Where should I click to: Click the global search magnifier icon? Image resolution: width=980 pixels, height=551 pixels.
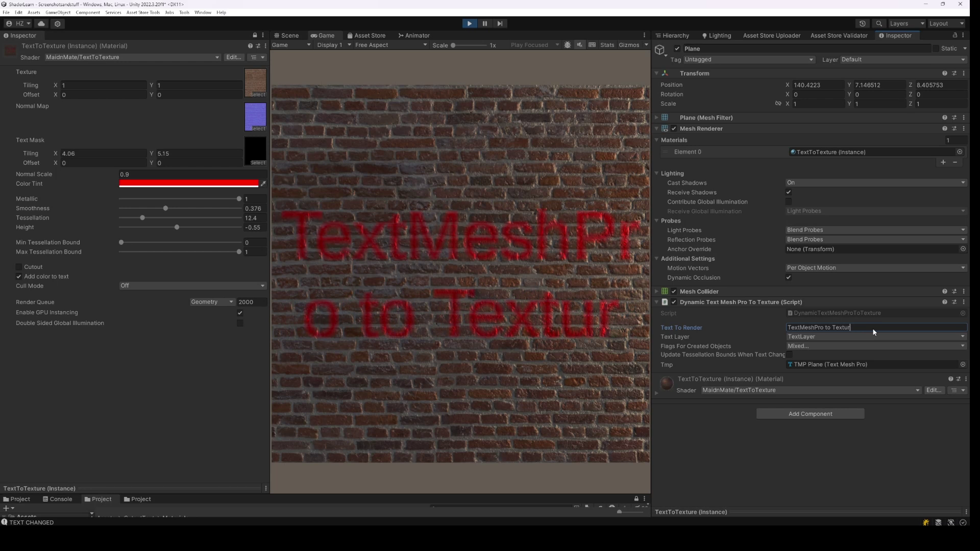pyautogui.click(x=879, y=23)
